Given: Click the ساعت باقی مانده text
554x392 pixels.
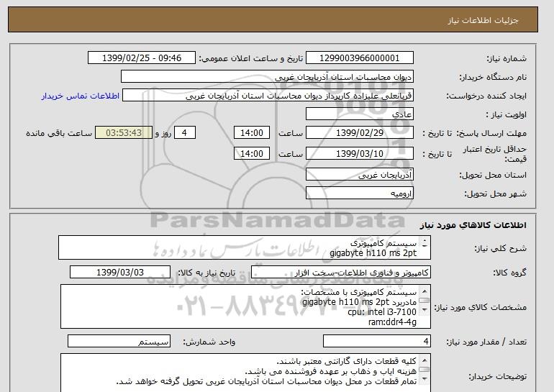Looking at the screenshot, I should click(x=59, y=133).
